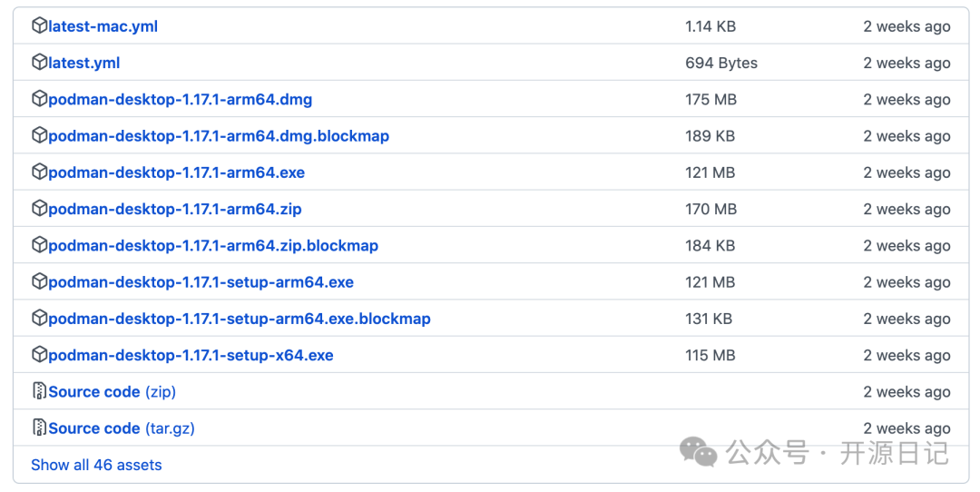
Task: Click package icon beside podman-desktop-1.17.1-arm64.exe
Action: tap(39, 172)
